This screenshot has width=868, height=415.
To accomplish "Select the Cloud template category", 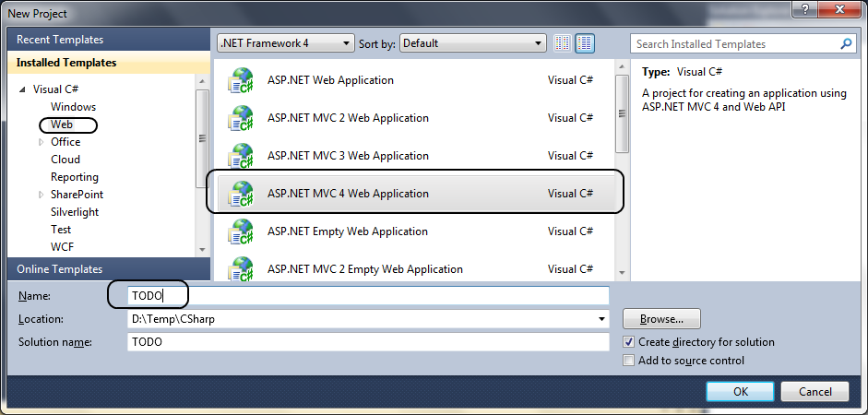I will point(65,160).
